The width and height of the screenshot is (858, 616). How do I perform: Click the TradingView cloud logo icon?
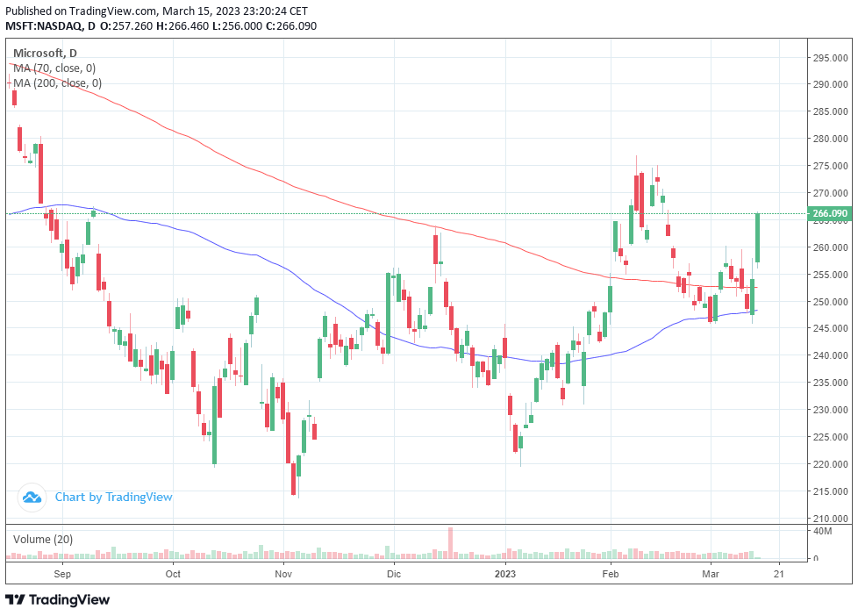(32, 498)
